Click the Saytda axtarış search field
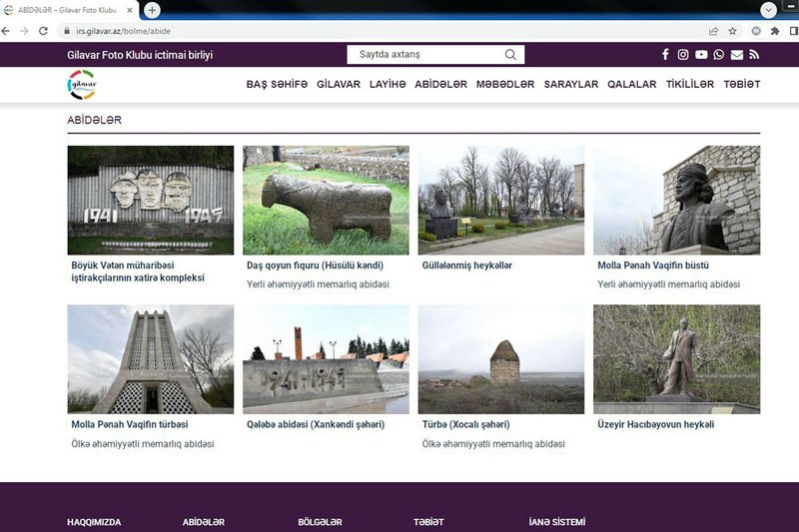This screenshot has height=532, width=799. click(424, 55)
